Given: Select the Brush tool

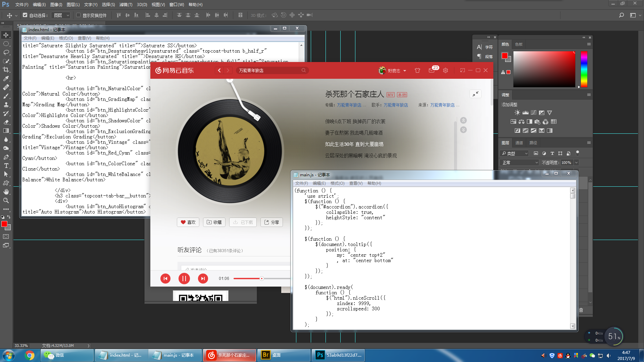Looking at the screenshot, I should [6, 96].
